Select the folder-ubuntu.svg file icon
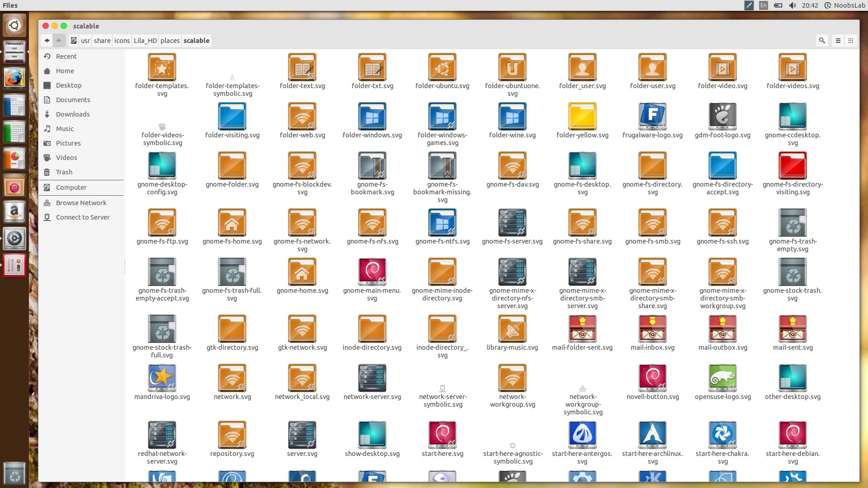This screenshot has width=868, height=488. pos(442,66)
